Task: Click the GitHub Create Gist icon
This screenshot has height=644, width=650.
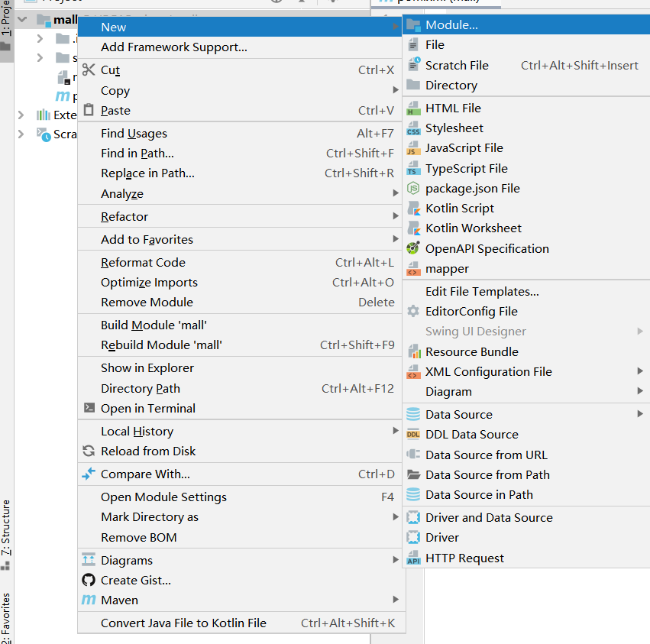Action: 89,580
